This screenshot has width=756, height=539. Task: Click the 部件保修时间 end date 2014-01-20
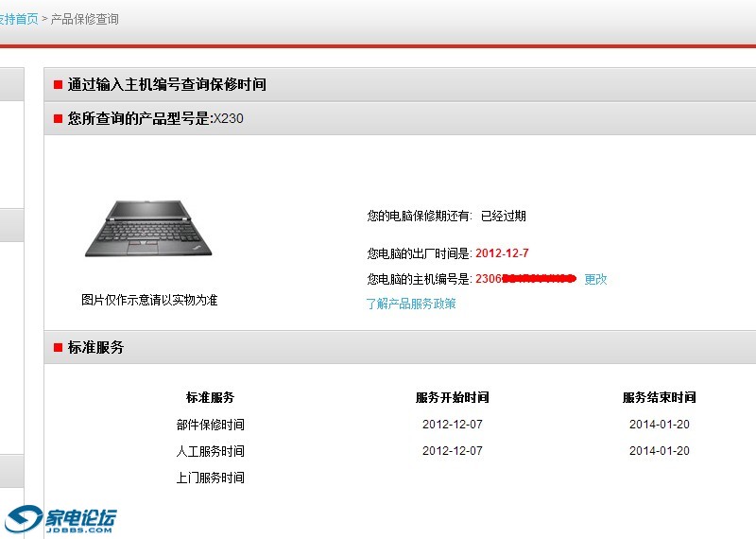pos(659,425)
